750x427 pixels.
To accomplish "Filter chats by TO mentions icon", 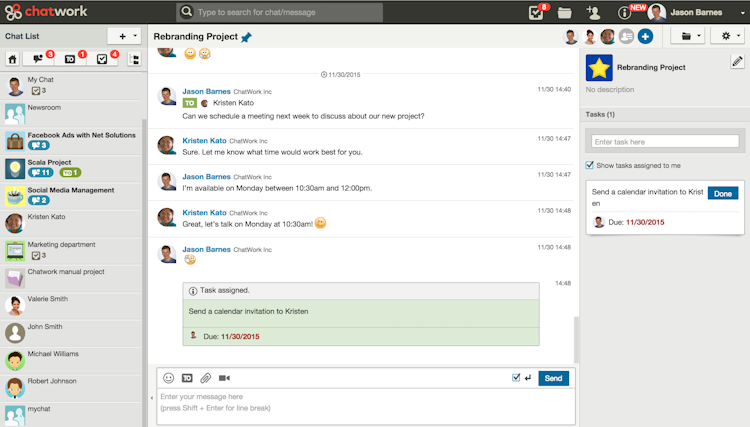I will (70, 59).
